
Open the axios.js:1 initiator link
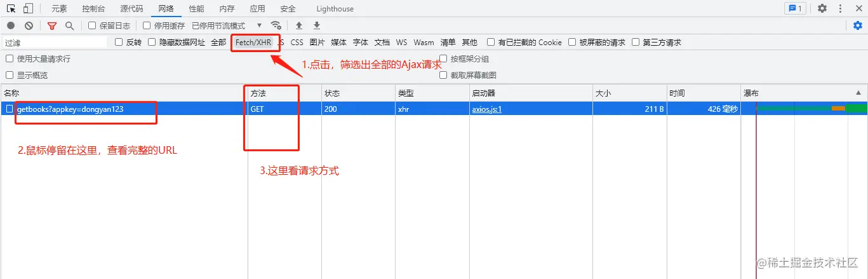pyautogui.click(x=487, y=109)
